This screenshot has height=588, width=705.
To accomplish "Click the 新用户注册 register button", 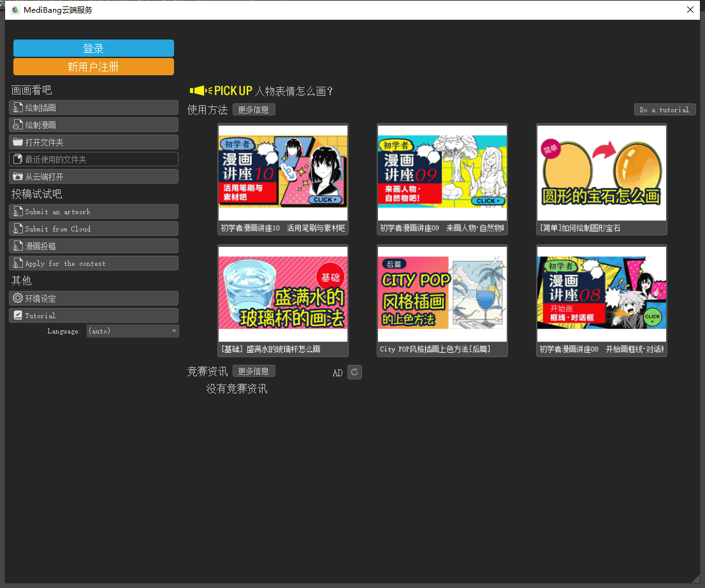I will pos(94,67).
